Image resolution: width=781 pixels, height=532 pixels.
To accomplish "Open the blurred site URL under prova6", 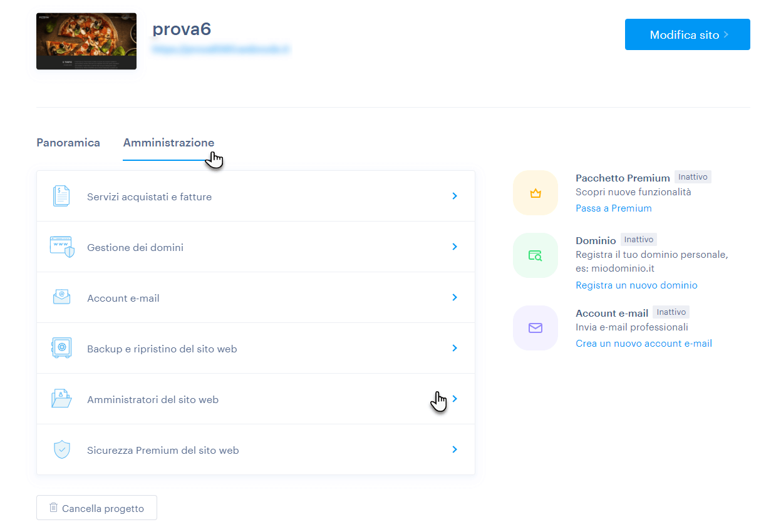I will [220, 49].
